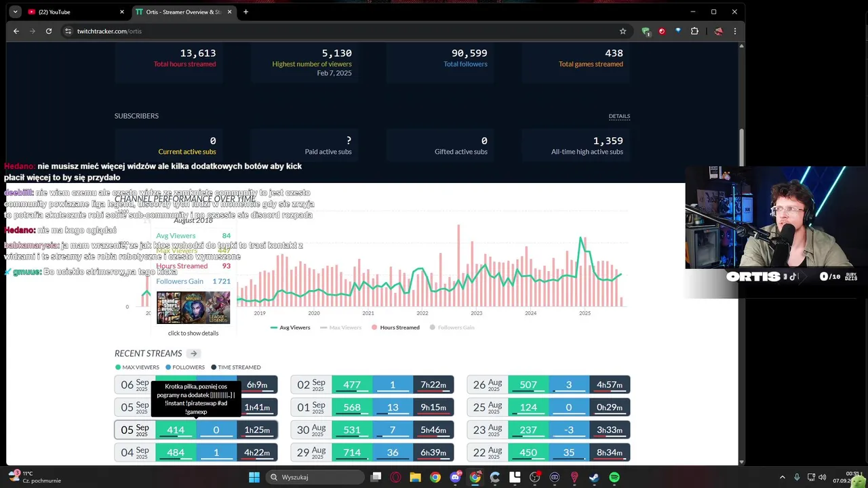This screenshot has height=488, width=868.
Task: Open the 25 Aug stream row
Action: (549, 407)
